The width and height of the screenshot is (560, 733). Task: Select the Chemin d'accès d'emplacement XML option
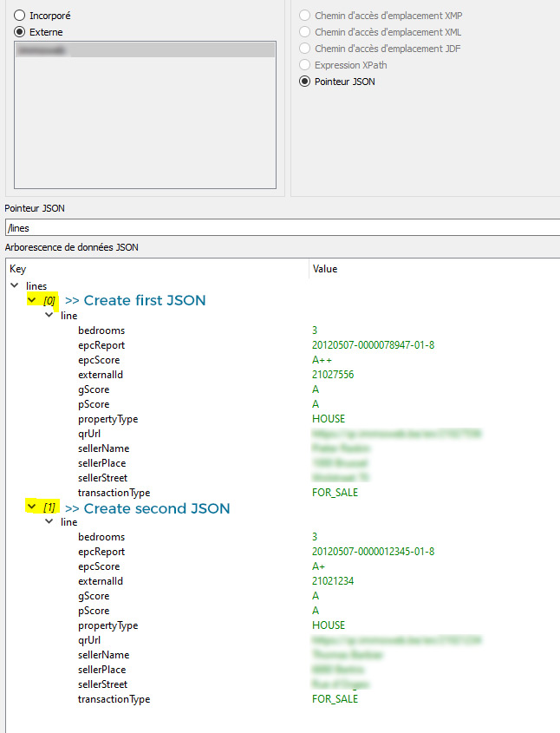[x=304, y=32]
